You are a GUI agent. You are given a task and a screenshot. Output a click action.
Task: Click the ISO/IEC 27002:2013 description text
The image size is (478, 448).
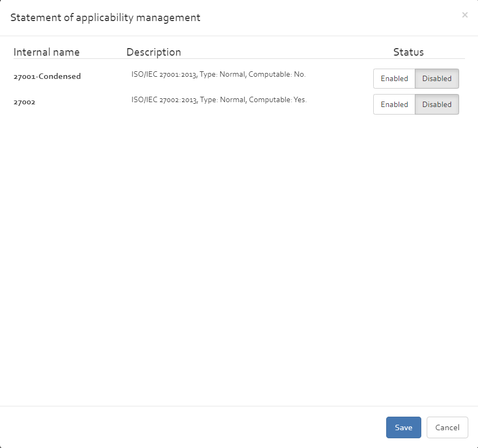click(x=165, y=100)
